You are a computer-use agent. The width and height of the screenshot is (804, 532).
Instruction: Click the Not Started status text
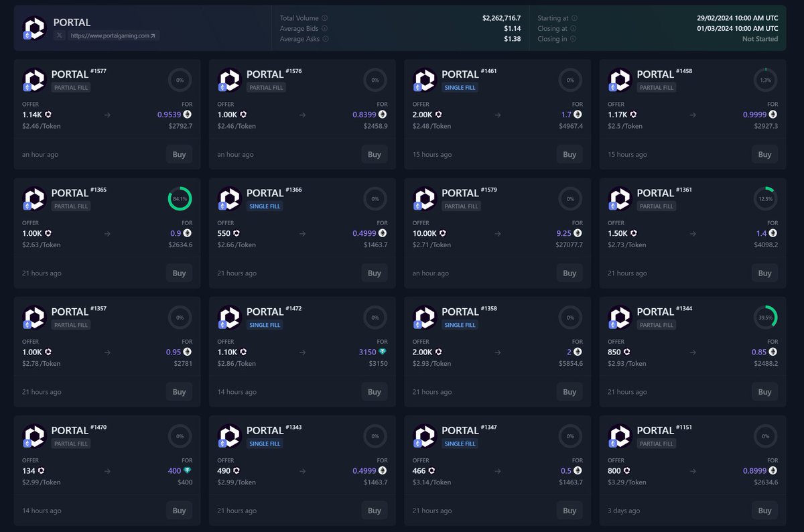[x=760, y=39]
